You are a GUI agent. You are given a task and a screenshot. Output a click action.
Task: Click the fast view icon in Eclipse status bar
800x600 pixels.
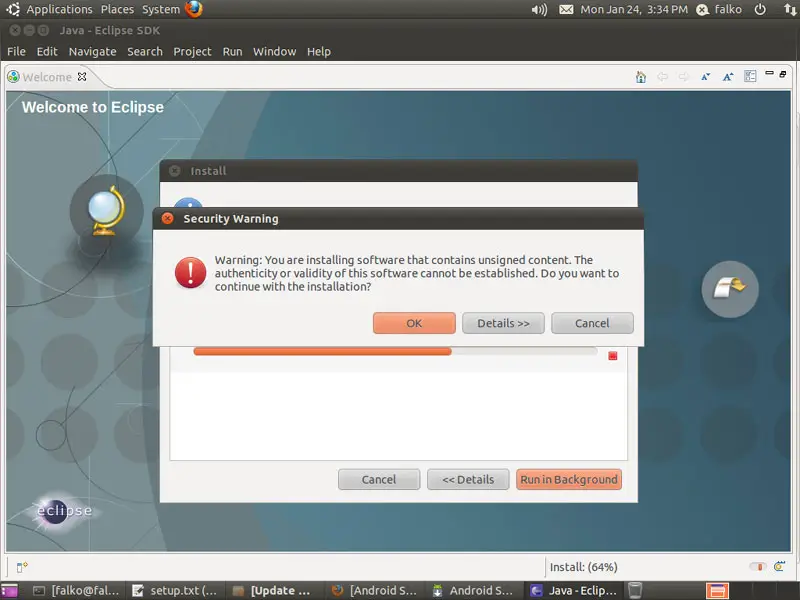[x=21, y=567]
